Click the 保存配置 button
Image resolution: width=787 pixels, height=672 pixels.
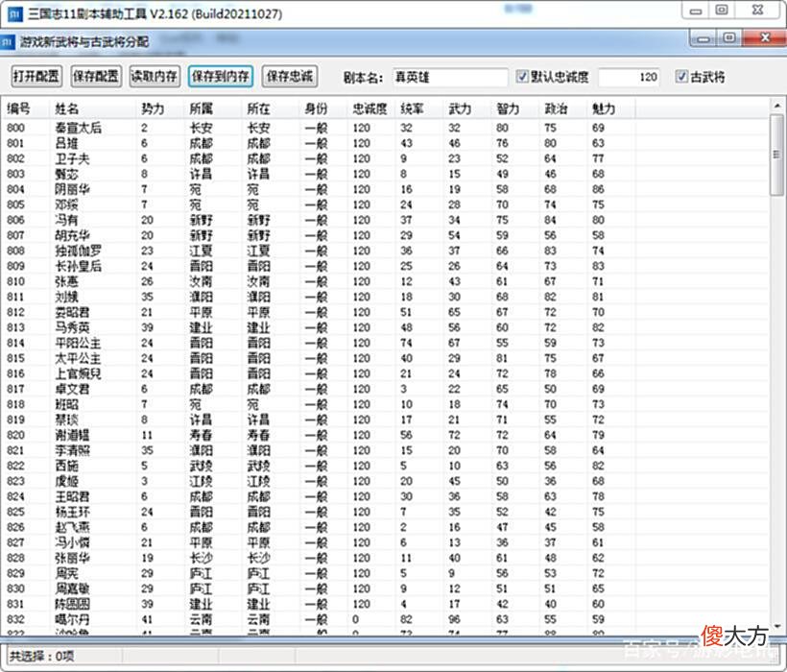tap(96, 76)
